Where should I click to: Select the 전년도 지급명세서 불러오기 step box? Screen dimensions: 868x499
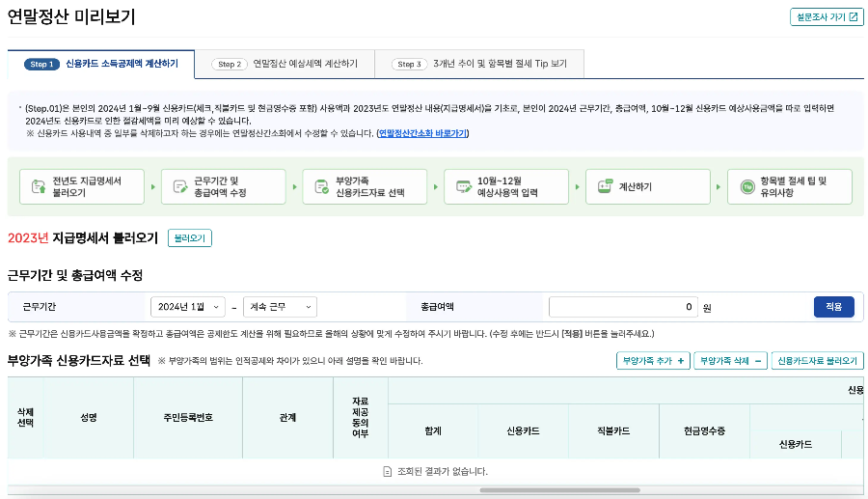[82, 186]
